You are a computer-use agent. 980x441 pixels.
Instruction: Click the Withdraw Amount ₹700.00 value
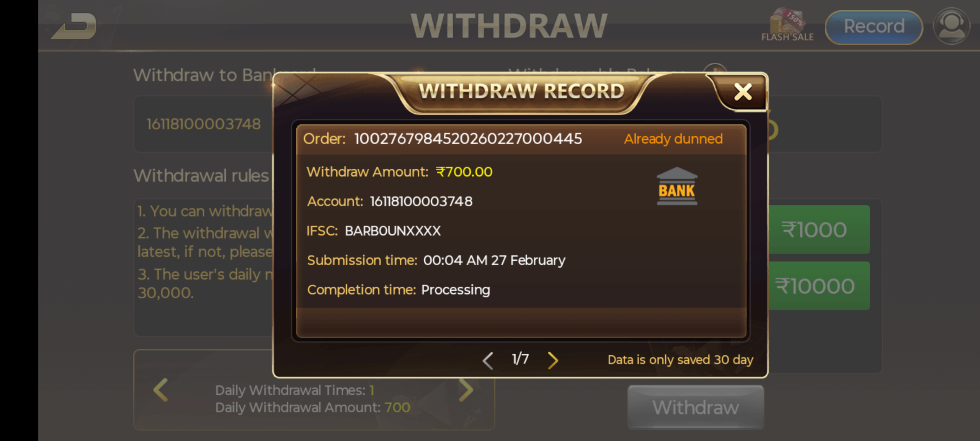pyautogui.click(x=464, y=172)
